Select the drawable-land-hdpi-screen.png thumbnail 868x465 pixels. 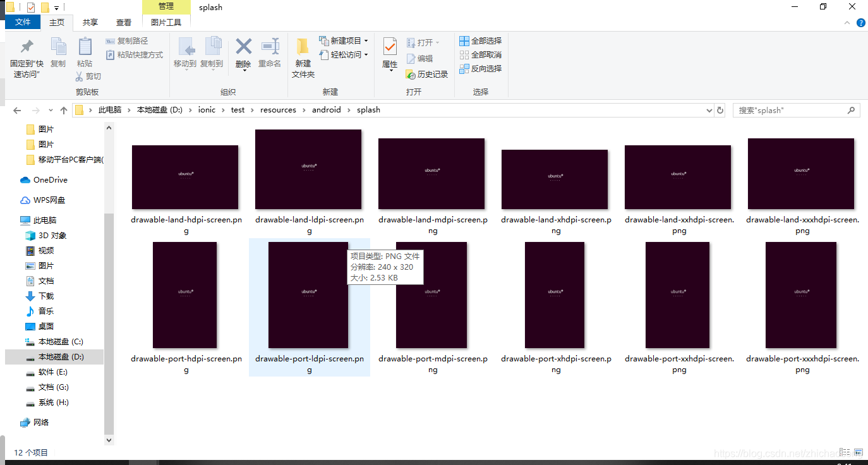click(185, 178)
